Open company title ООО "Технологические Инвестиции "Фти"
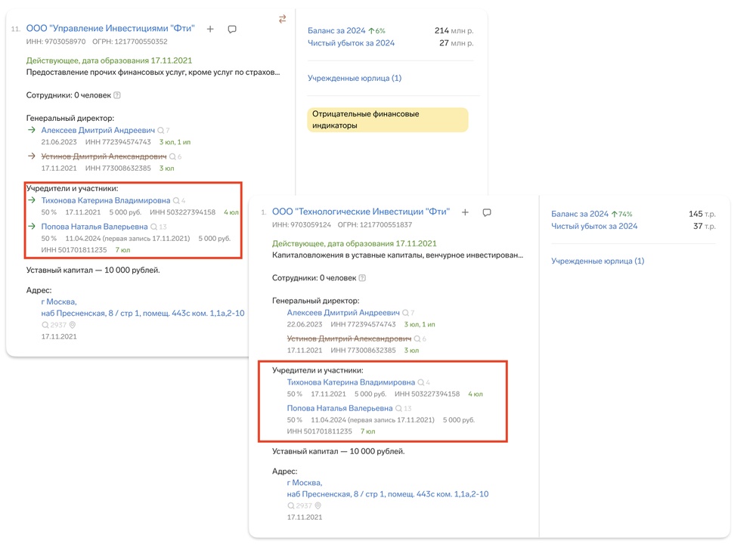The image size is (756, 544). tap(361, 212)
